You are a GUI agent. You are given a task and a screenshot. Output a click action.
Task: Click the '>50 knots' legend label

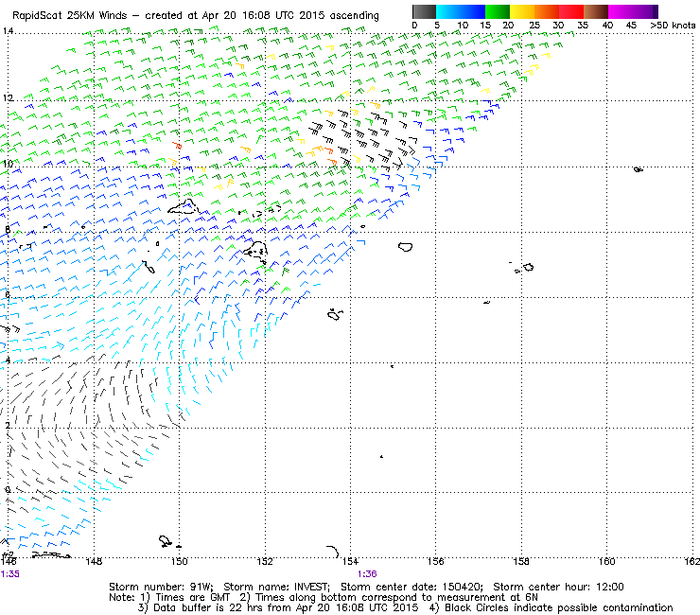coord(673,26)
